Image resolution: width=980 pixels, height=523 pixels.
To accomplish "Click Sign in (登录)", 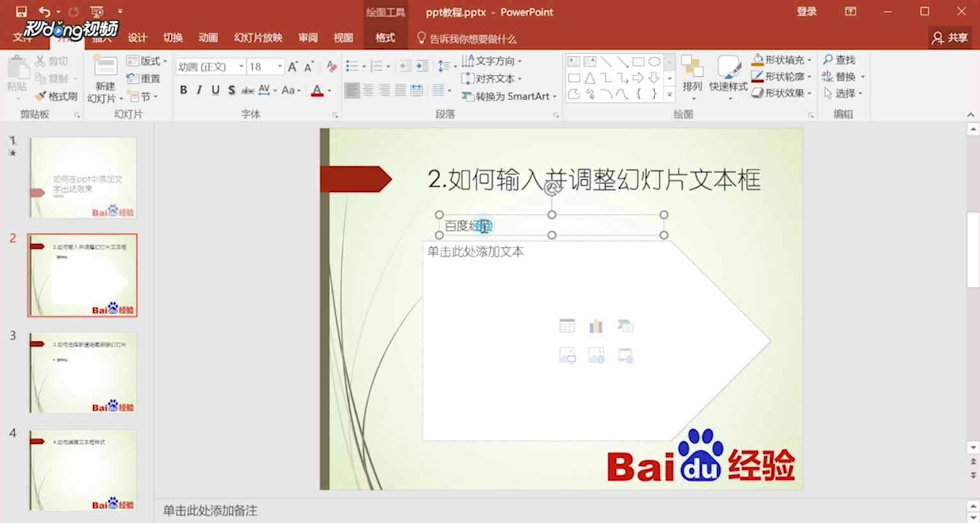I will pos(807,12).
